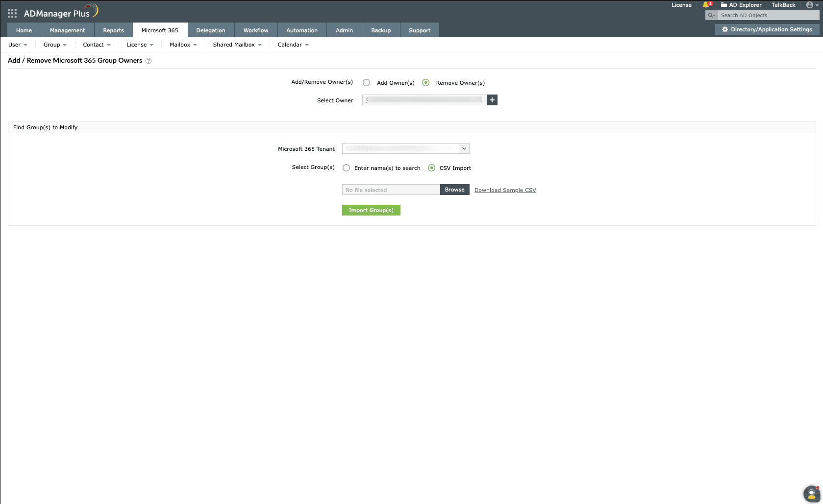Click the Search AD Objects magnifier icon
The height and width of the screenshot is (504, 823).
click(x=711, y=16)
